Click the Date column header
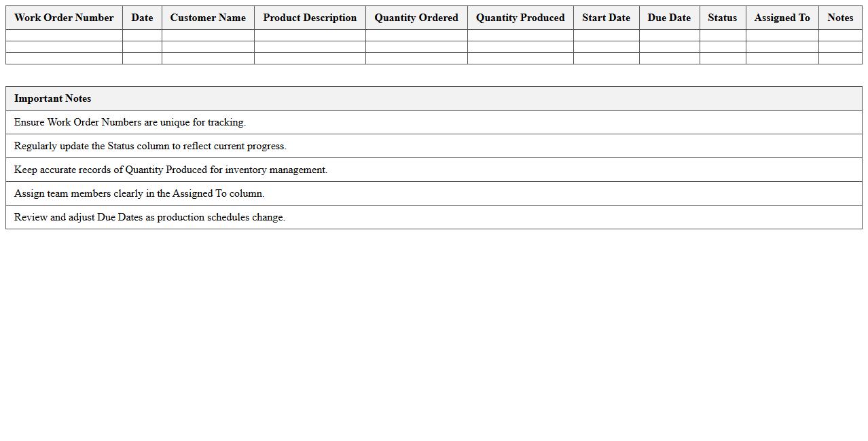The width and height of the screenshot is (868, 441). click(x=141, y=18)
